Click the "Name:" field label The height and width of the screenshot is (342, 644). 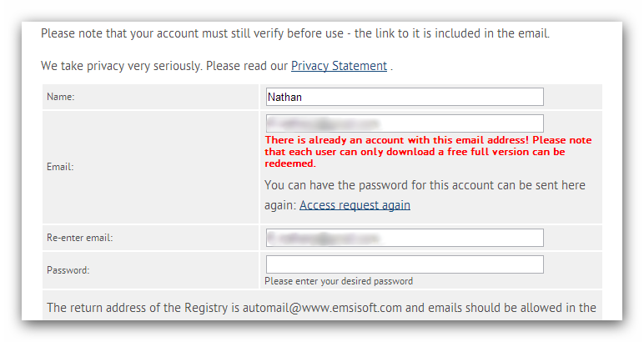61,97
